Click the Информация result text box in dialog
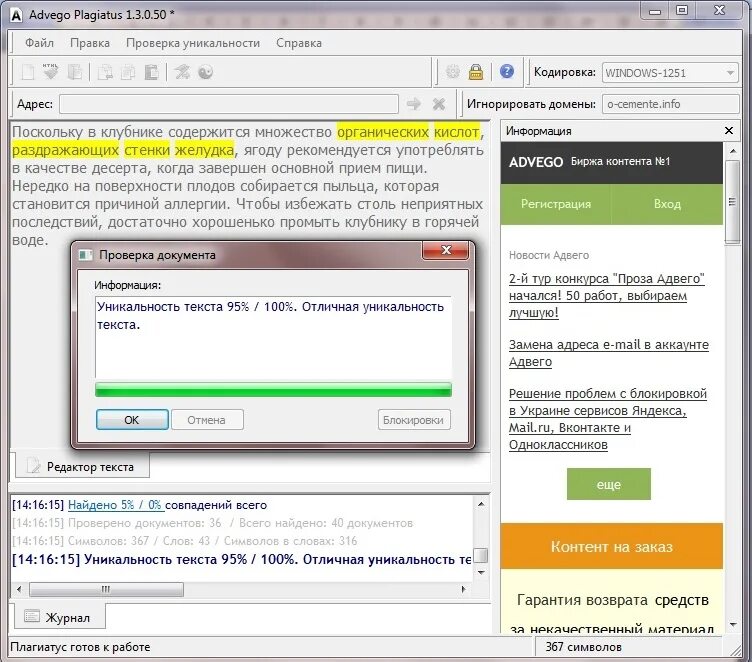 pyautogui.click(x=273, y=337)
